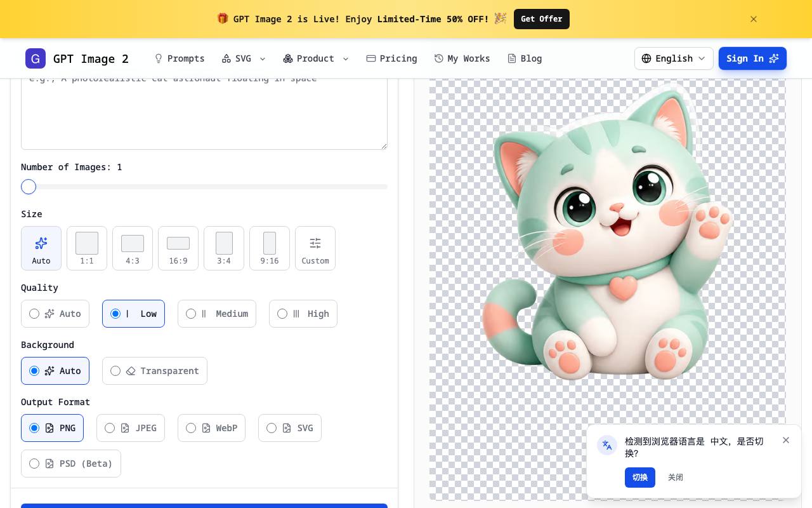Open the SVG navigation menu
This screenshot has height=508, width=812.
[x=244, y=58]
